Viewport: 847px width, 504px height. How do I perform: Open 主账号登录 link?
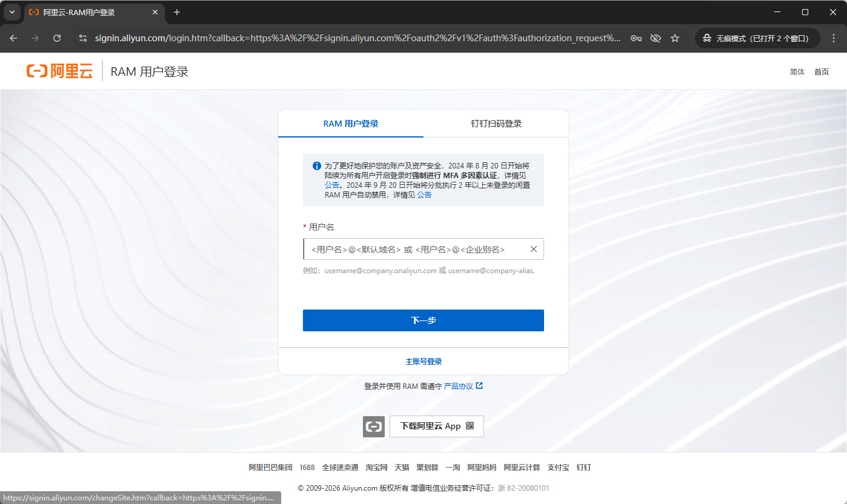tap(423, 362)
